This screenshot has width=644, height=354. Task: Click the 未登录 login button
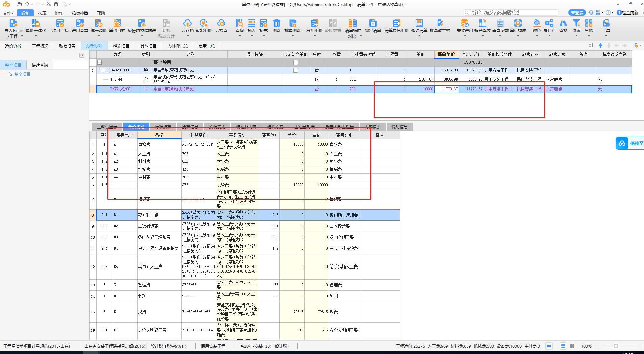click(577, 12)
